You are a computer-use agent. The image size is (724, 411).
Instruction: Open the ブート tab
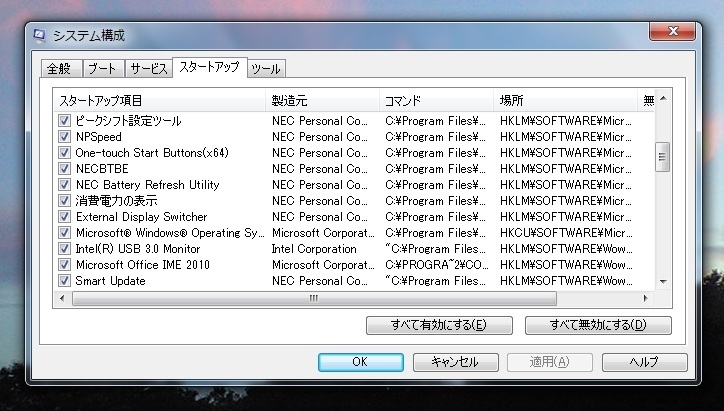(x=103, y=69)
